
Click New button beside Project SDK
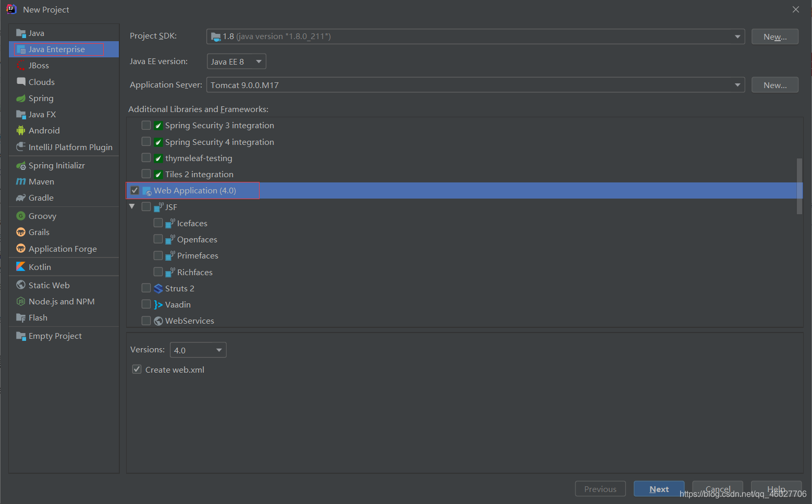775,36
